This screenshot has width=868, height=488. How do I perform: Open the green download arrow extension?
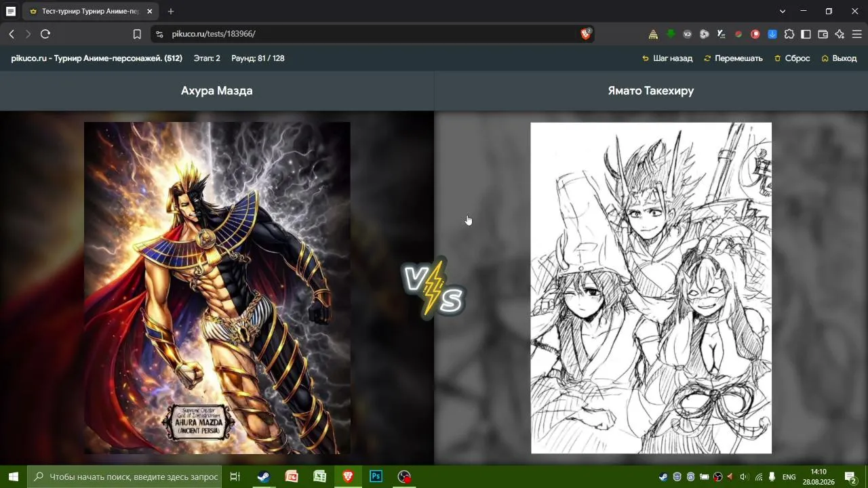(670, 34)
